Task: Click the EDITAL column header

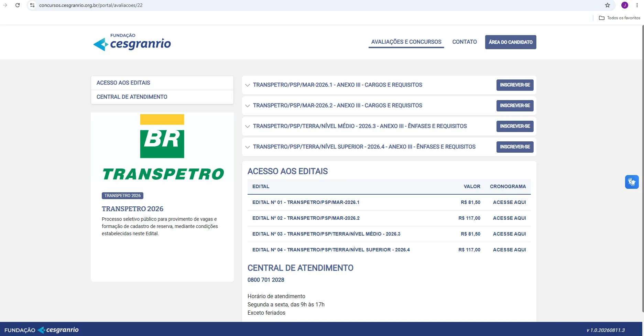Action: click(261, 186)
